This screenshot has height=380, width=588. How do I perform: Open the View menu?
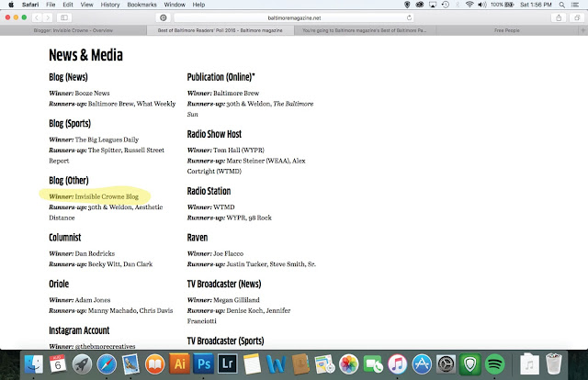point(86,5)
